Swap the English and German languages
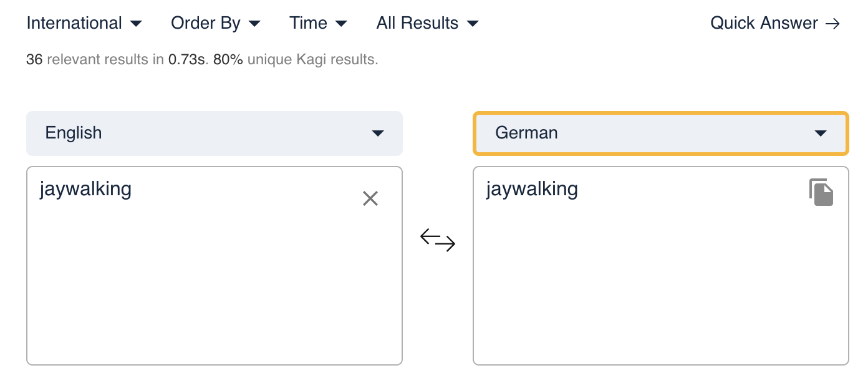Screen dimensions: 868x388 pyautogui.click(x=438, y=240)
